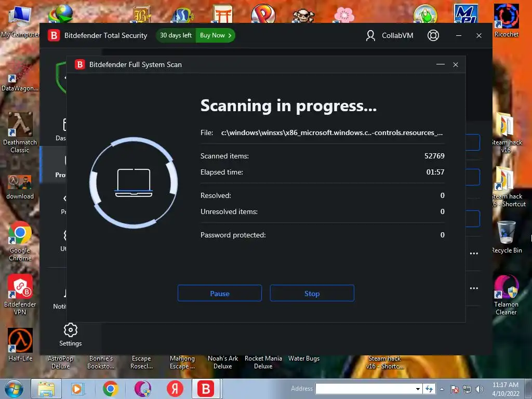
Task: Open Telamon Cleaner taskbar icon
Action: pyautogui.click(x=143, y=389)
